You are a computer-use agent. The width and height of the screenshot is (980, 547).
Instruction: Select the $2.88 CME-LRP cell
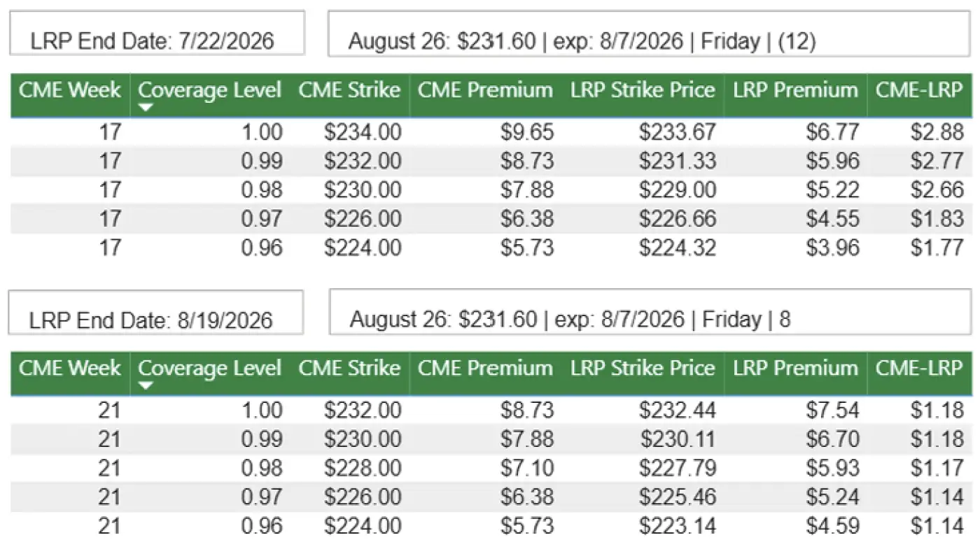pyautogui.click(x=937, y=132)
